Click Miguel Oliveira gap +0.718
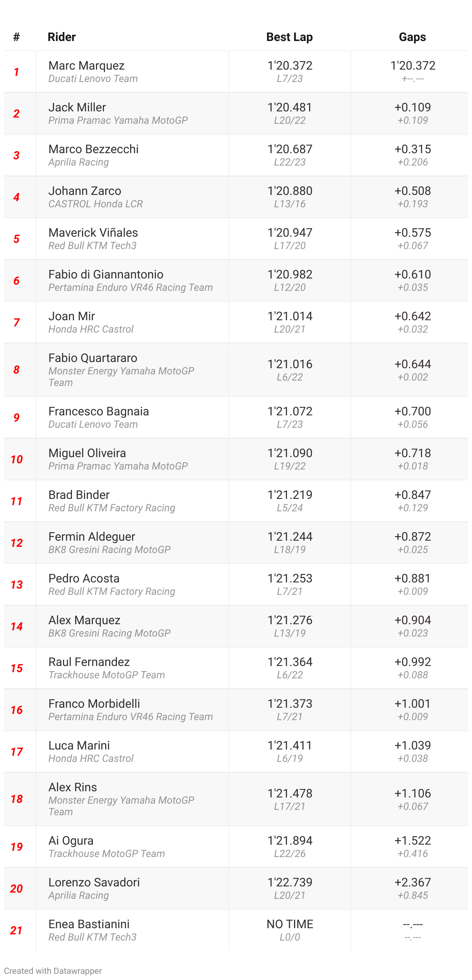472x980 pixels. (413, 453)
